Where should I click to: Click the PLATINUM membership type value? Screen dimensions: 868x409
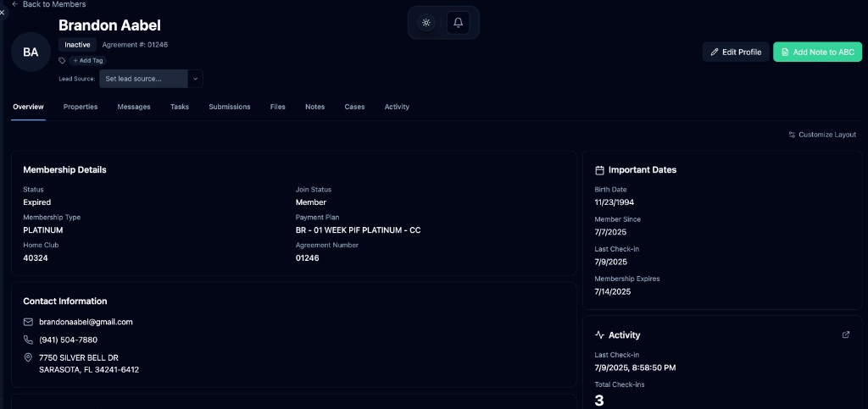pyautogui.click(x=43, y=230)
